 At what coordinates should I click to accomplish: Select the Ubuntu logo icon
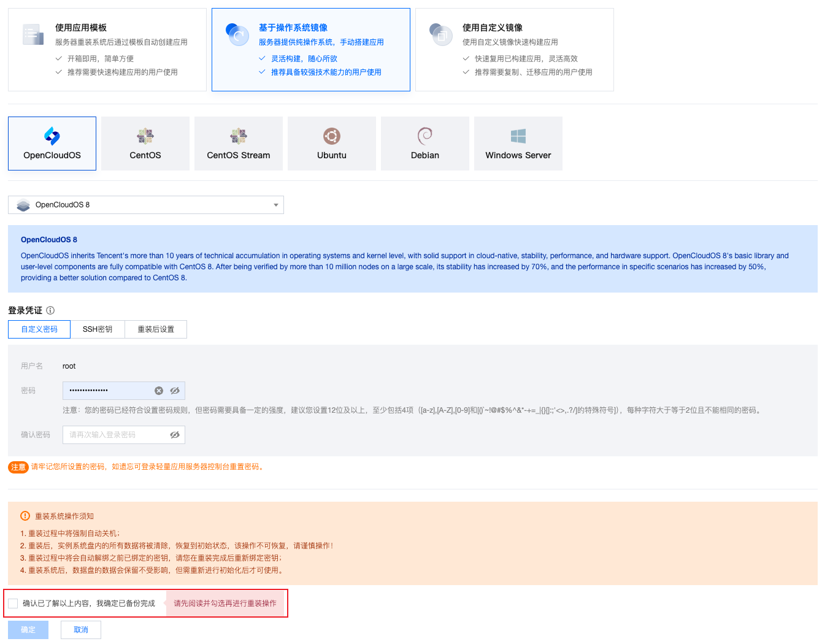pos(332,136)
